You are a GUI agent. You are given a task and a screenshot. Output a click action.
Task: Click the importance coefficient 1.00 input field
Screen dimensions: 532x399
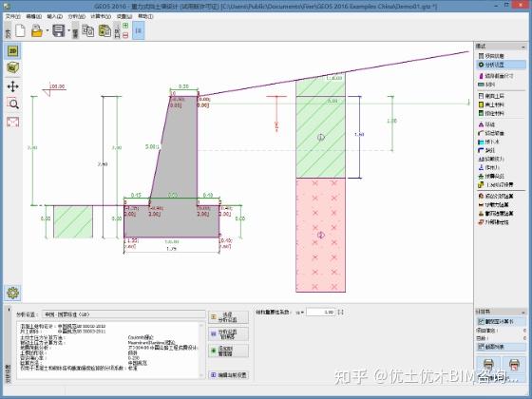pos(321,312)
